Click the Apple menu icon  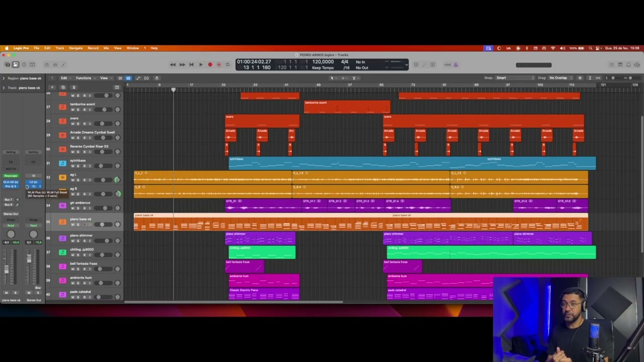[7, 48]
